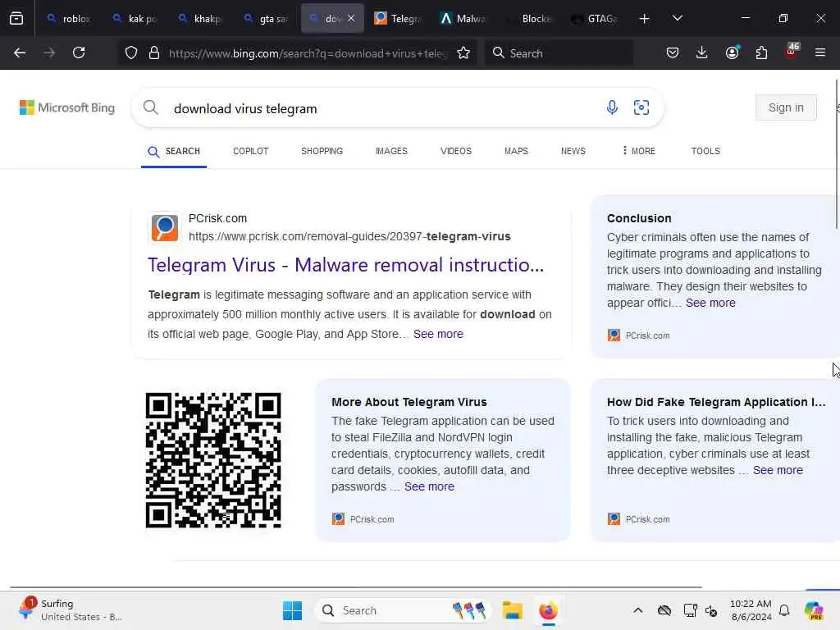Click taskbar Search box
This screenshot has width=840, height=630.
[x=403, y=610]
